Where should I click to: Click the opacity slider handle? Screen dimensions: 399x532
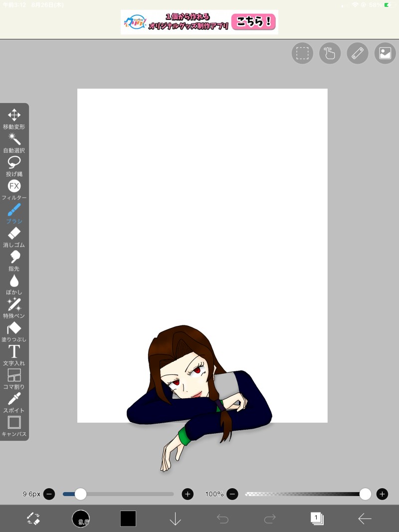pos(365,494)
